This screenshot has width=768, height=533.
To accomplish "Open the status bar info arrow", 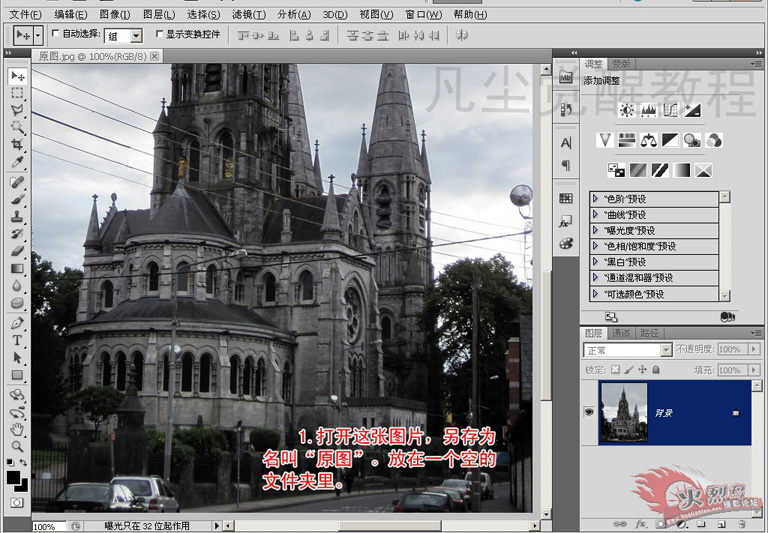I will 217,526.
